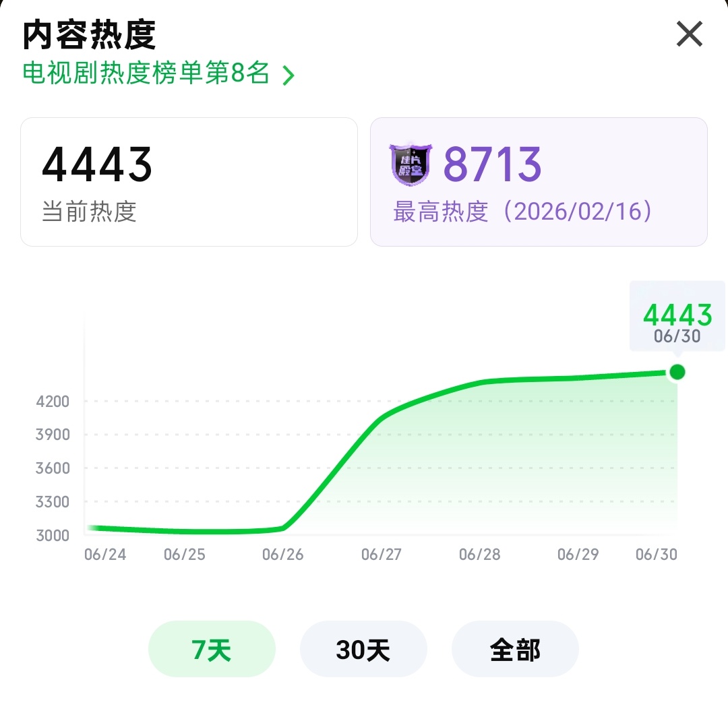Viewport: 728px width, 723px height.
Task: Show 全部 heat history
Action: [x=516, y=649]
